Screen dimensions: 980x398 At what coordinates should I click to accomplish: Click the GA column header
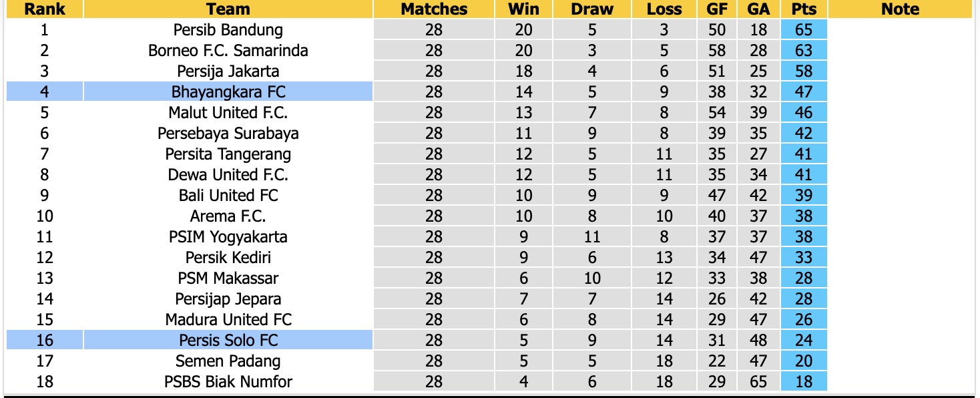(759, 9)
